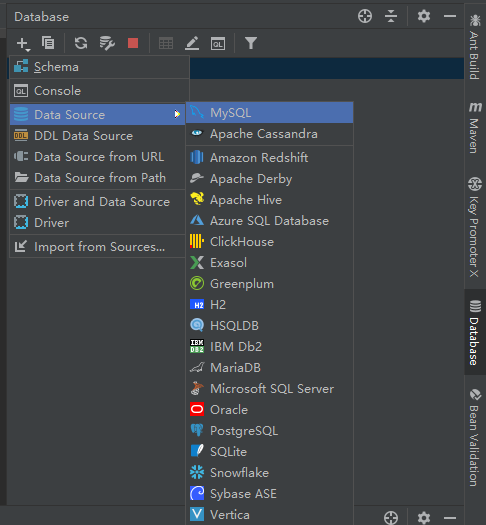Select ClickHouse from the list
Image resolution: width=486 pixels, height=525 pixels.
[269, 242]
